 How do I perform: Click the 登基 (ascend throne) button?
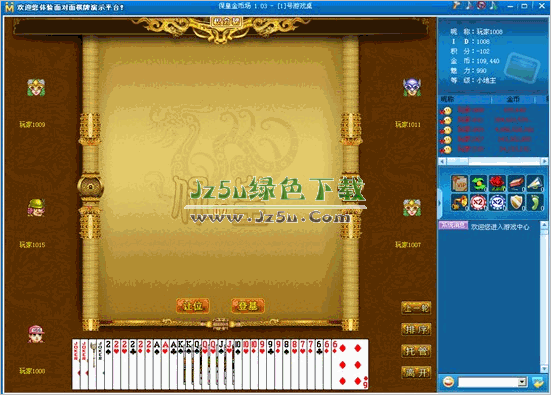tap(248, 306)
